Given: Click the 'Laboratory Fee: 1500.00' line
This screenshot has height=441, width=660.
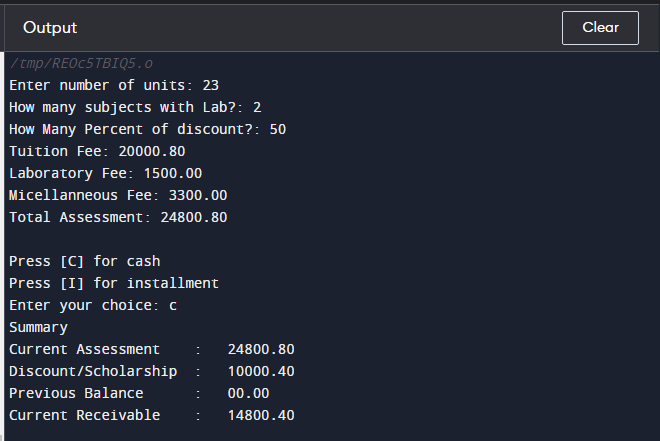Looking at the screenshot, I should click(x=106, y=173).
